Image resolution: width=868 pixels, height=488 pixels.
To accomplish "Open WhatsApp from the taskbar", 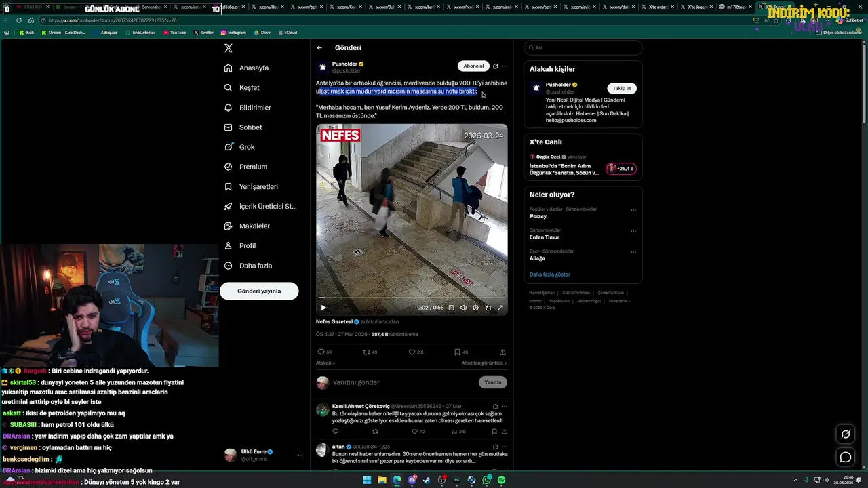I will 486,480.
